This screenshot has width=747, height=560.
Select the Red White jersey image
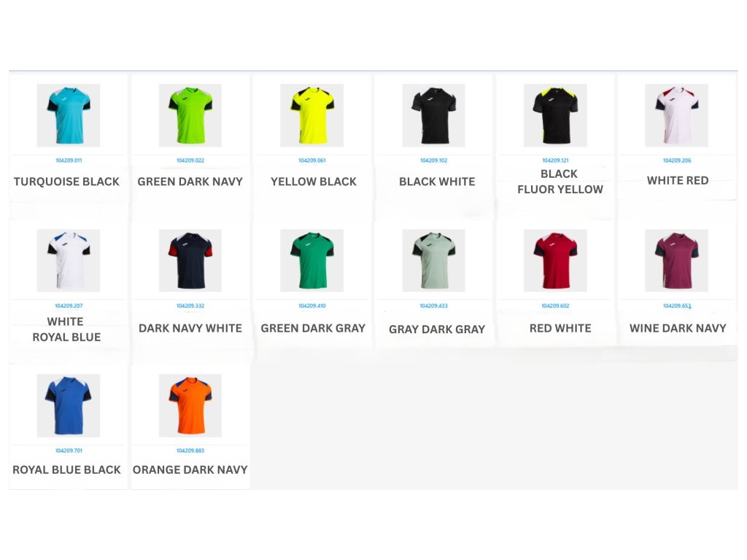click(x=555, y=260)
